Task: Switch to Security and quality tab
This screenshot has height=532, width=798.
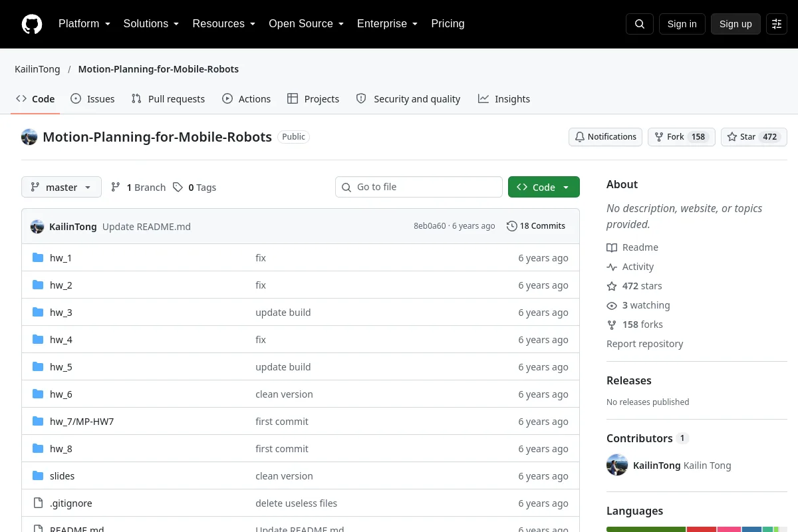Action: pyautogui.click(x=408, y=99)
